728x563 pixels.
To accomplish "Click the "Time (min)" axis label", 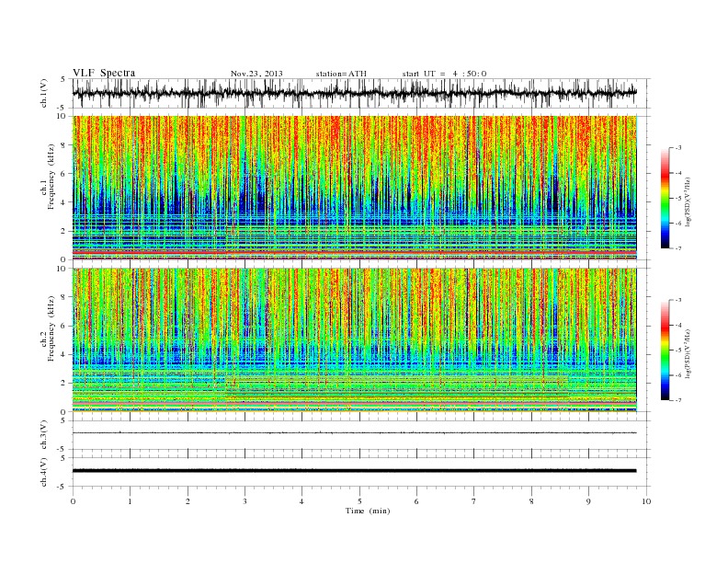I will [x=368, y=511].
